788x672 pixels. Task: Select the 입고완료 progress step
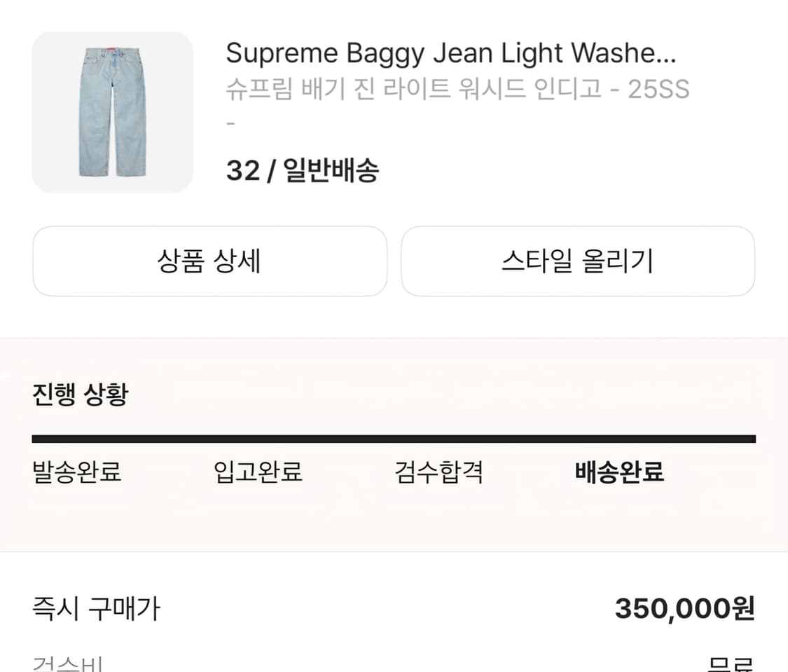tap(258, 473)
